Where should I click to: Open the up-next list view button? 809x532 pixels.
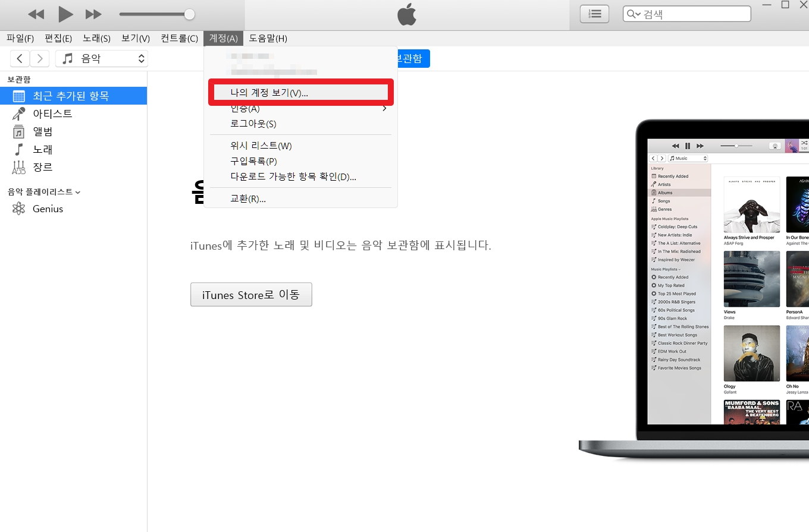pos(594,14)
